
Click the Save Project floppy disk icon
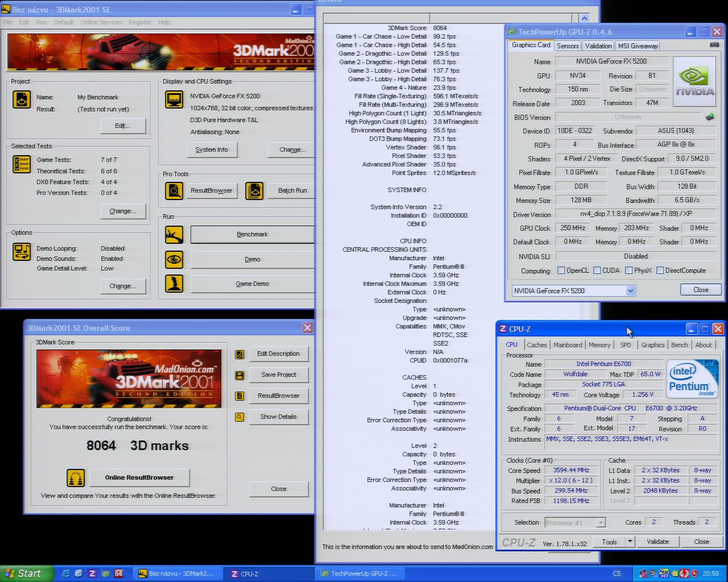click(239, 375)
